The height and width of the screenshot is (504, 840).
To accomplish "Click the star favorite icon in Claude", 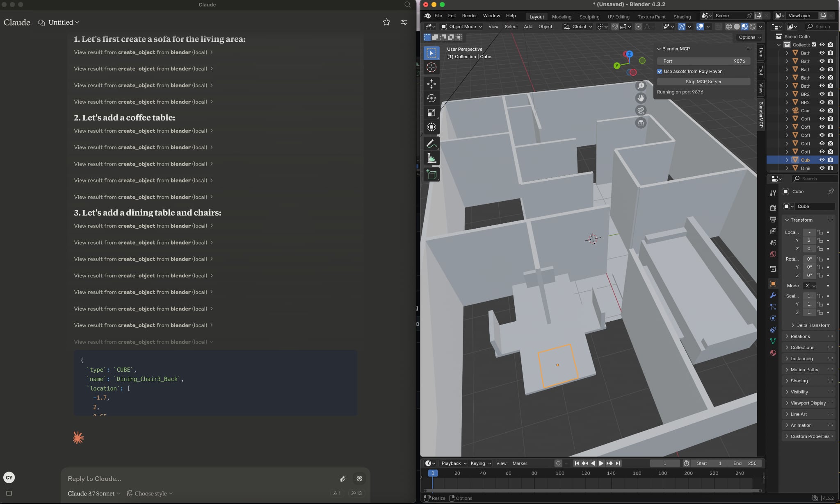I will pos(386,22).
